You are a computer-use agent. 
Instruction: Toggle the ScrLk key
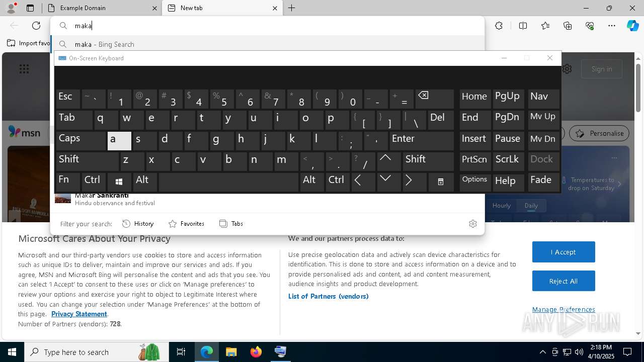(508, 161)
